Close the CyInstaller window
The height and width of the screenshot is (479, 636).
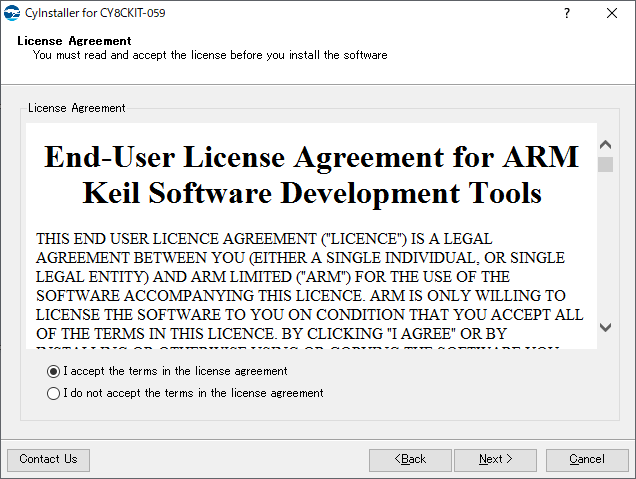[x=612, y=13]
